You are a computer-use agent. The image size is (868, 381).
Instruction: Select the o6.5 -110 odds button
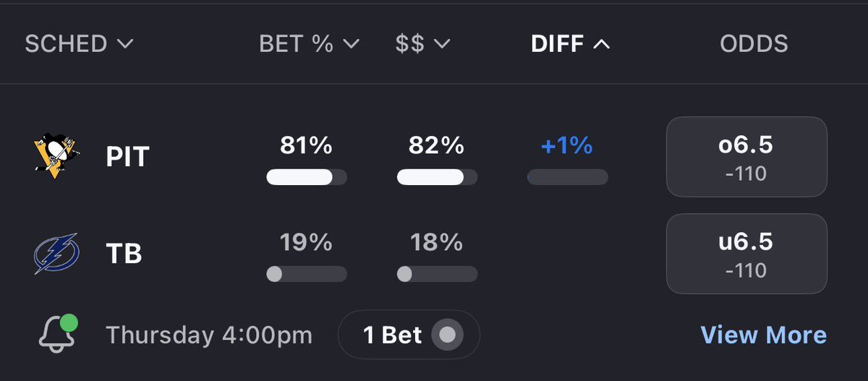(x=746, y=157)
